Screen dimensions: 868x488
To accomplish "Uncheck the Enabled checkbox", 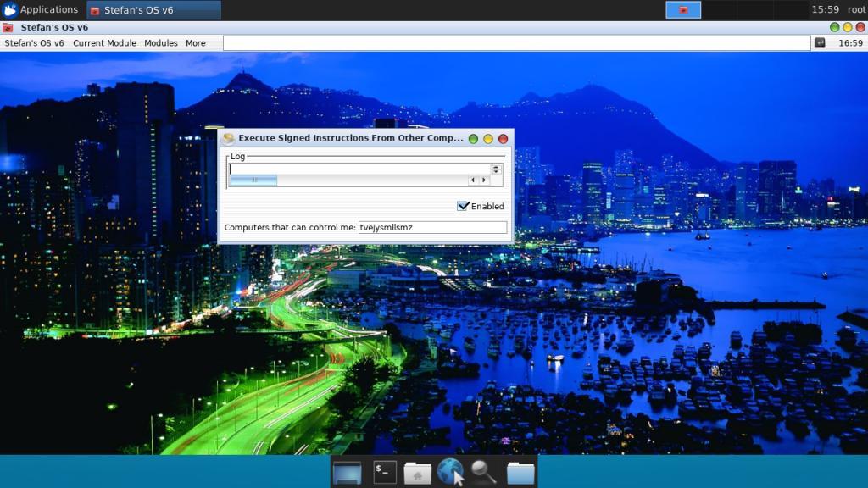I will 463,206.
